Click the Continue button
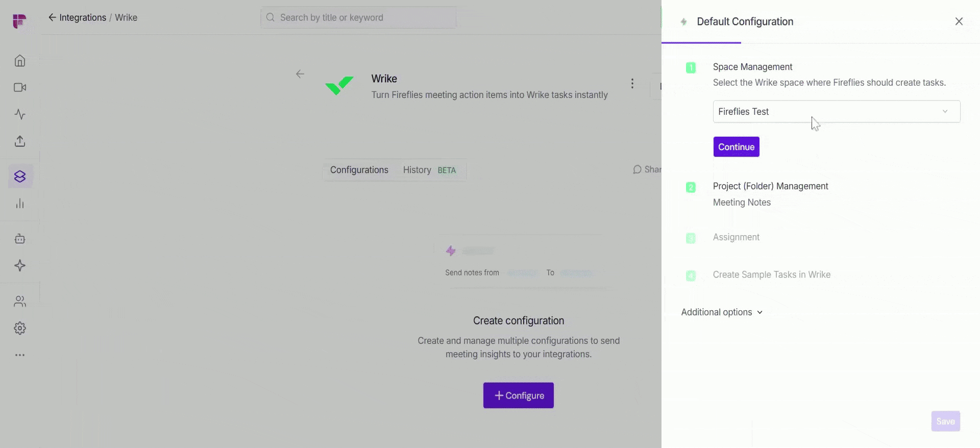The image size is (980, 448). point(736,147)
